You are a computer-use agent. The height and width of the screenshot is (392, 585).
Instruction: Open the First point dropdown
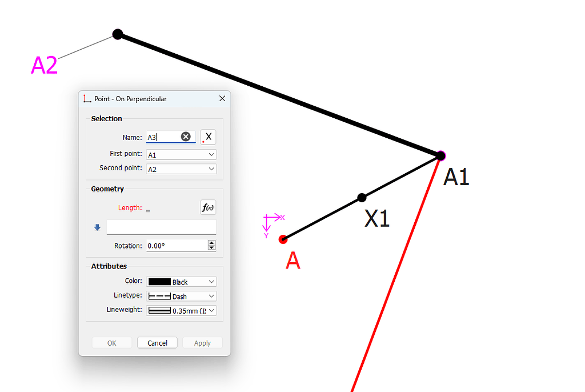pyautogui.click(x=181, y=155)
